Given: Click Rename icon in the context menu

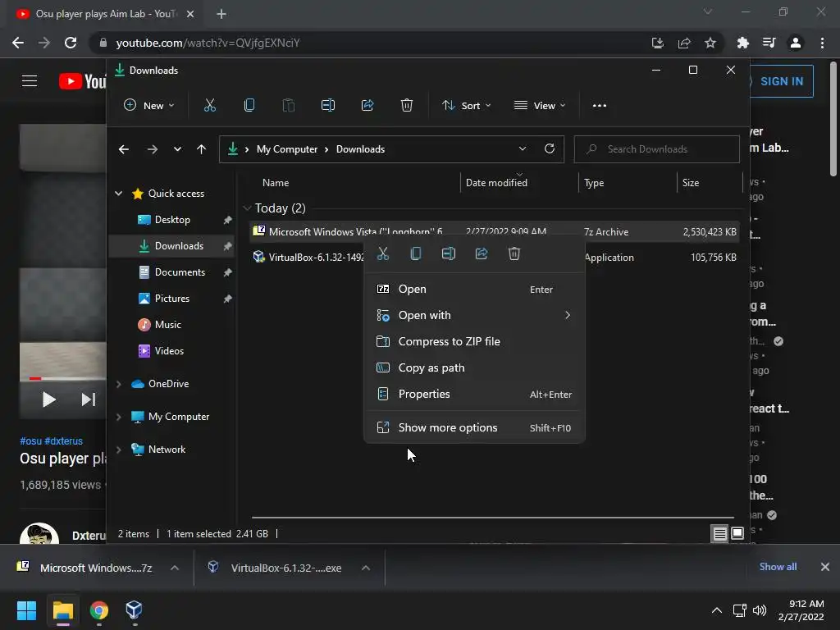Looking at the screenshot, I should [449, 254].
